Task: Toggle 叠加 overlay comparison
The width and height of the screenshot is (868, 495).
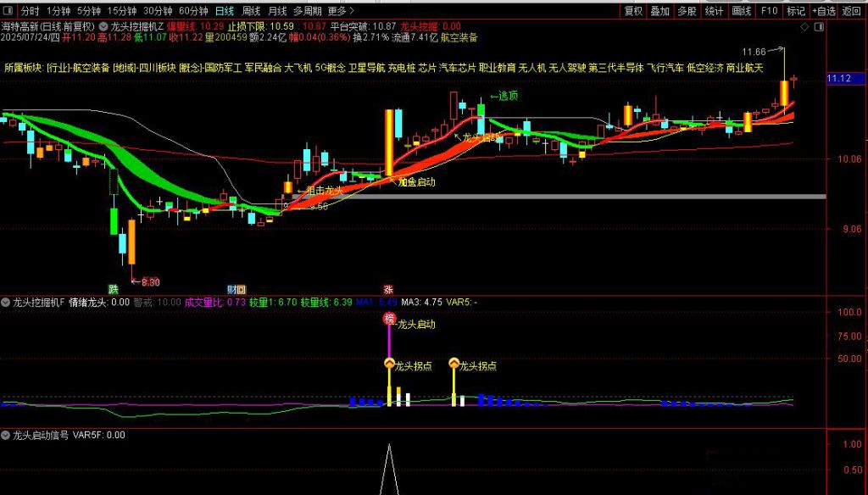Action: point(660,11)
